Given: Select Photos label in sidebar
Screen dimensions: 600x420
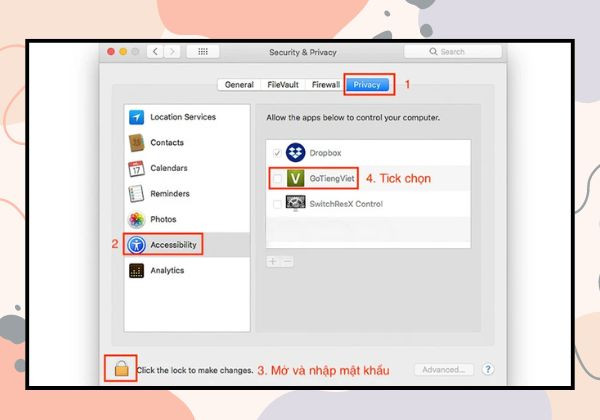Looking at the screenshot, I should click(x=163, y=220).
